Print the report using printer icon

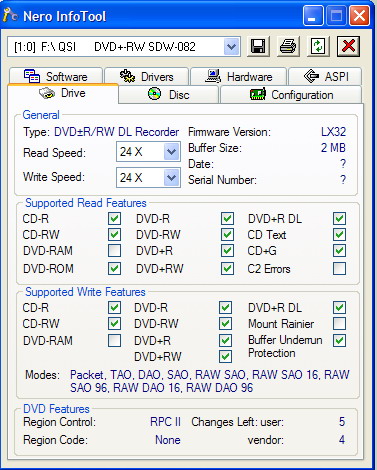288,46
